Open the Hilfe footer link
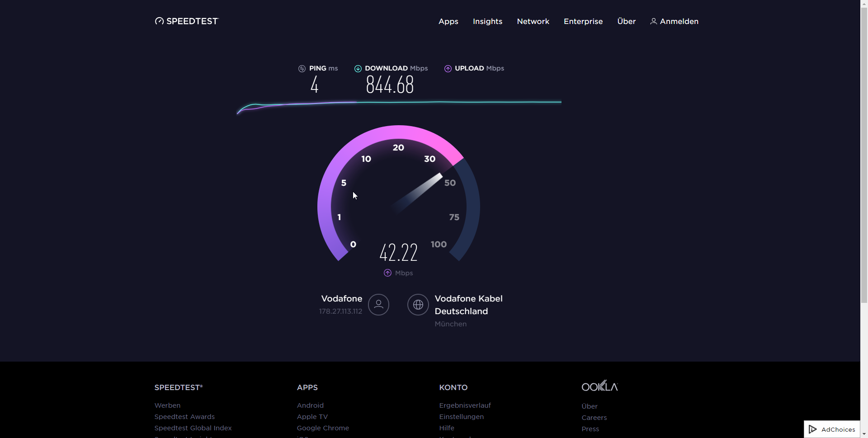Viewport: 868px width, 438px height. click(447, 428)
